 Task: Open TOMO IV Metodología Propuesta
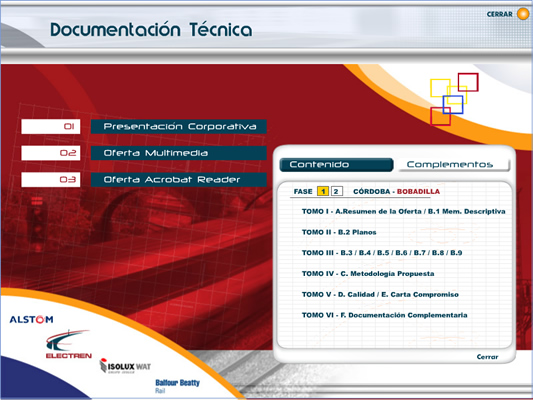368,274
